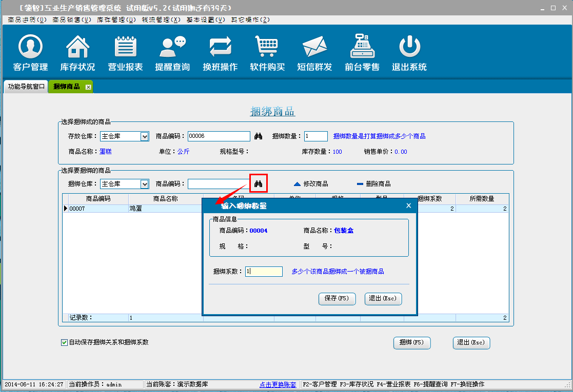Expand the 存放仓库 warehouse dropdown
Viewport: 573px width, 392px height.
tap(145, 136)
